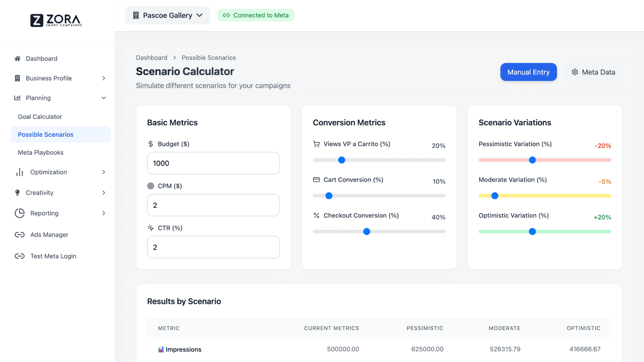Click the card icon beside Cart Conversion
The width and height of the screenshot is (644, 362).
(x=316, y=180)
